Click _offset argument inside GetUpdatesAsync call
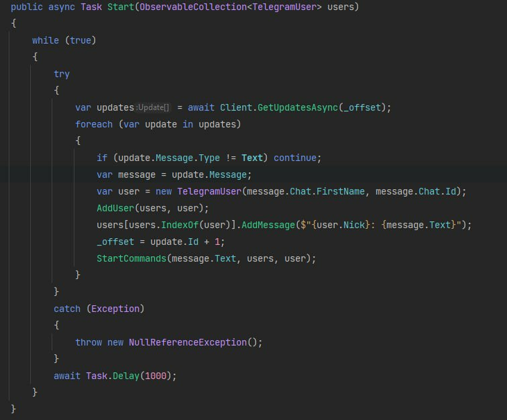The height and width of the screenshot is (420, 507). [362, 107]
